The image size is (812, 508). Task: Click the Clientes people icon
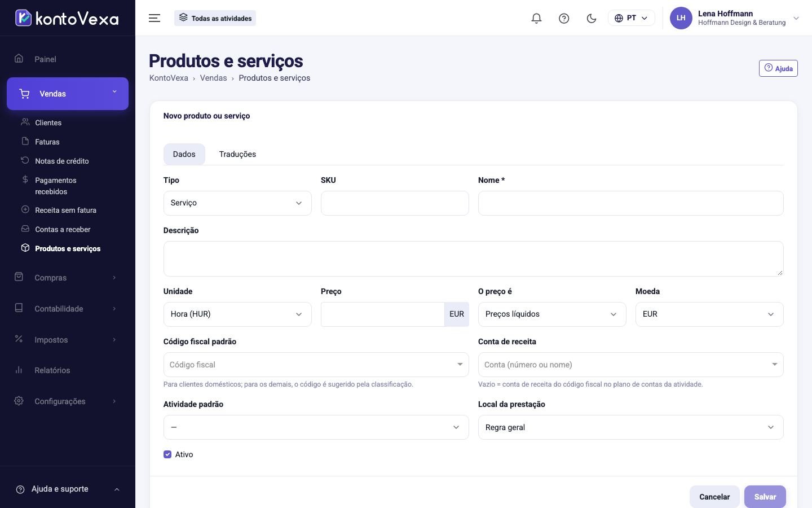[x=25, y=122]
